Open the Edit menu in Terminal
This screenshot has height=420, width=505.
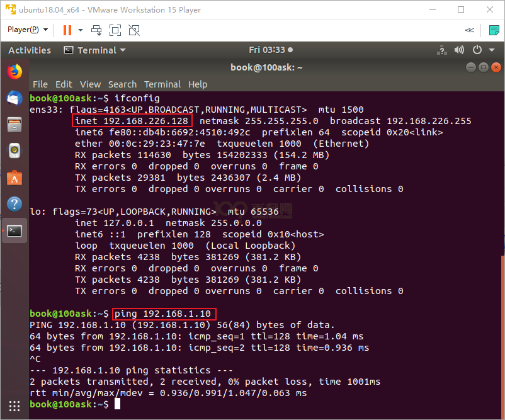pyautogui.click(x=64, y=84)
